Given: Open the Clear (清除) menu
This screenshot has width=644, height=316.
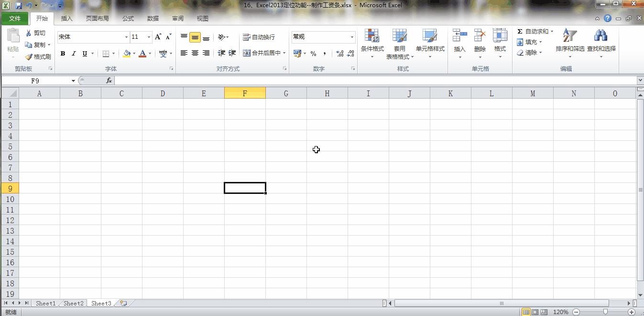Looking at the screenshot, I should (529, 53).
